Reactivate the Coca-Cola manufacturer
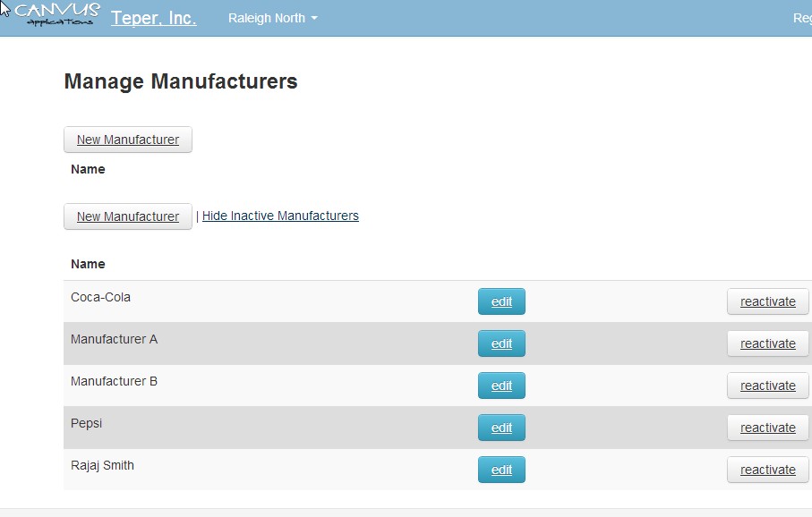This screenshot has width=812, height=517. [x=767, y=301]
